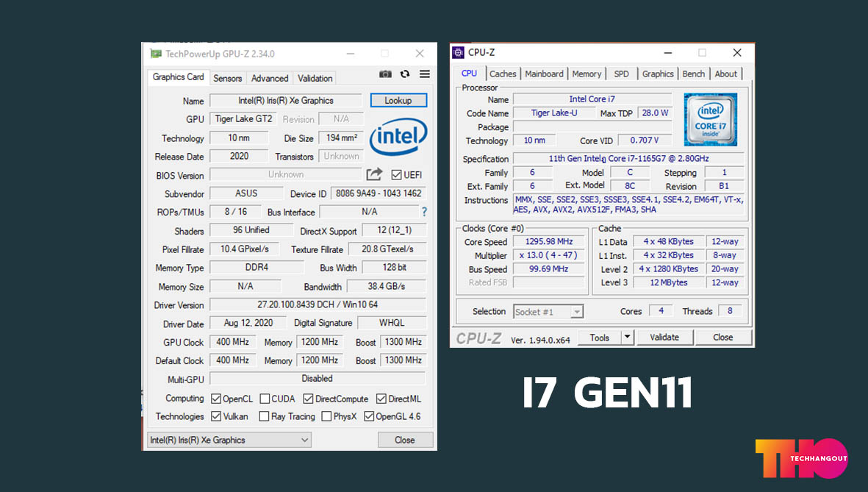Toggle the DirectML checkbox
Screen dimensions: 868x492
pyautogui.click(x=381, y=399)
